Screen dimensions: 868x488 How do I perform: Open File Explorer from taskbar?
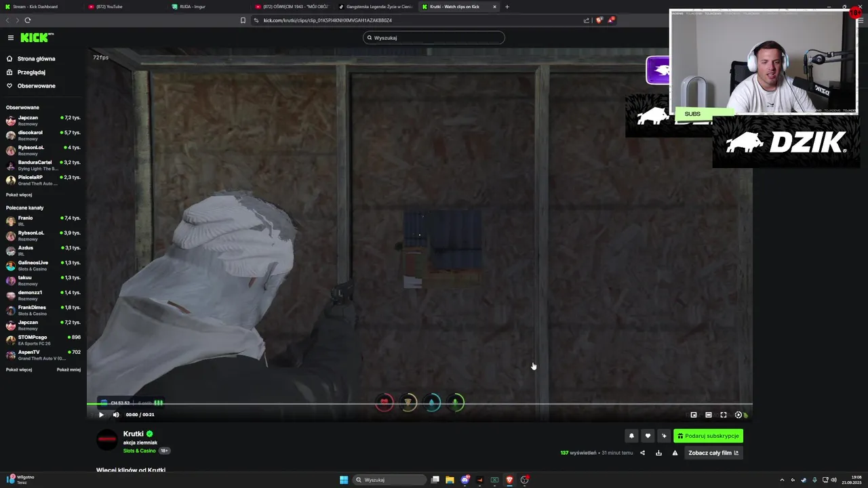coord(450,480)
